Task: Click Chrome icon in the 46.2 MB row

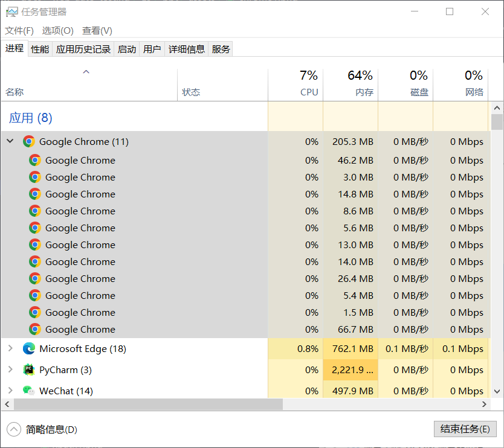Action: (34, 160)
